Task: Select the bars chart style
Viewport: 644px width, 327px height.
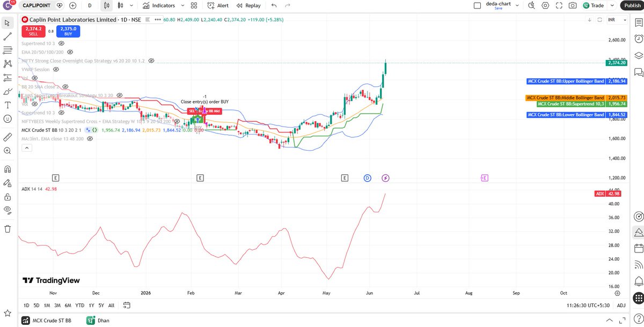Action: (x=107, y=5)
